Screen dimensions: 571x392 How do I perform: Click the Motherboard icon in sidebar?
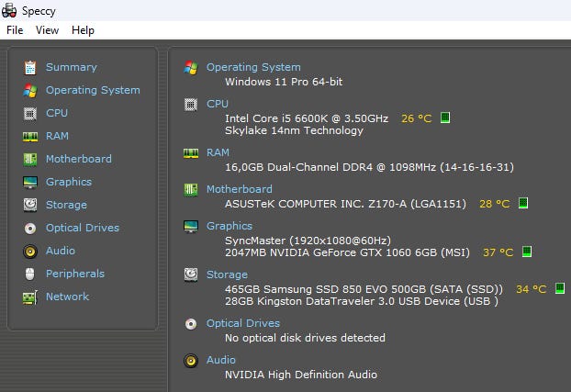click(30, 160)
